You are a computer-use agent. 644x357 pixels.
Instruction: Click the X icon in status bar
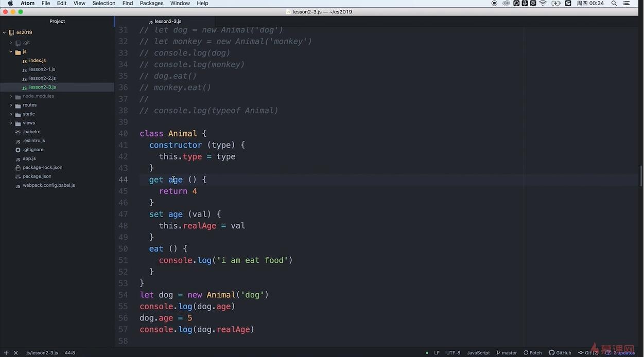tap(15, 353)
